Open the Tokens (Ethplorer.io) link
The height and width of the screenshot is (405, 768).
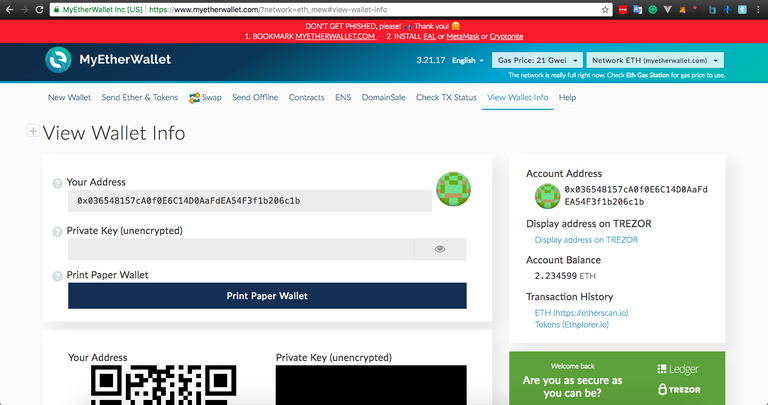[572, 325]
